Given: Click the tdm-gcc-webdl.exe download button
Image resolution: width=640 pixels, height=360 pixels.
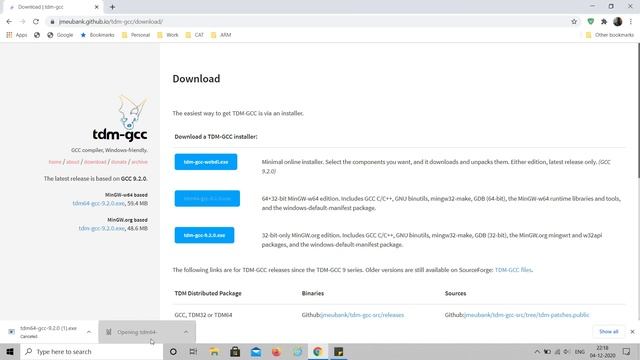Looking at the screenshot, I should pos(206,162).
